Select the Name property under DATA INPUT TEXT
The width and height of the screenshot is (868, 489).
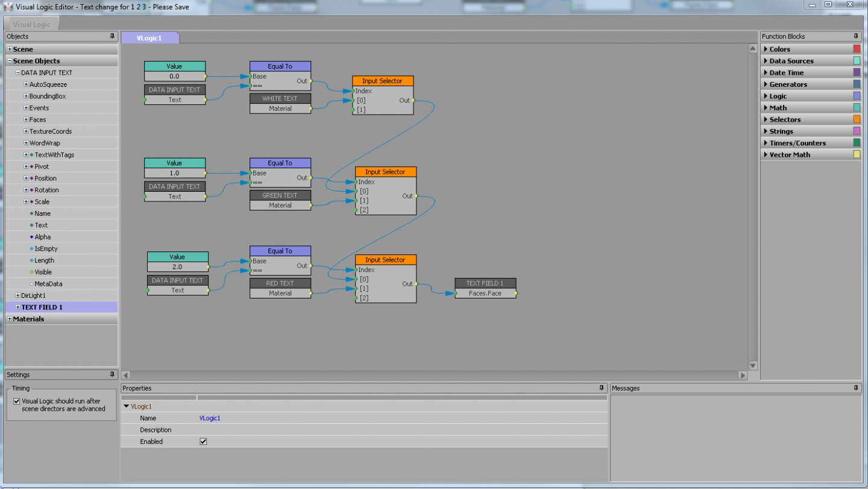pyautogui.click(x=43, y=213)
